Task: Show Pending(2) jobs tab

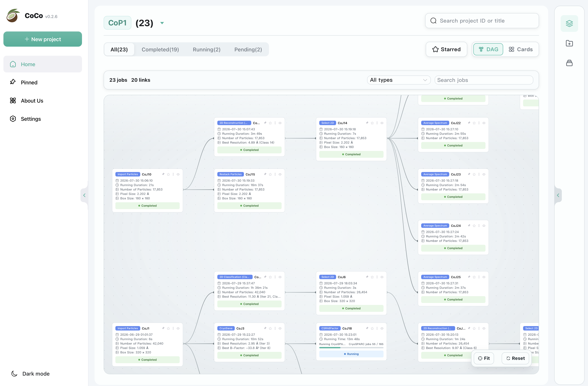Action: pyautogui.click(x=248, y=49)
